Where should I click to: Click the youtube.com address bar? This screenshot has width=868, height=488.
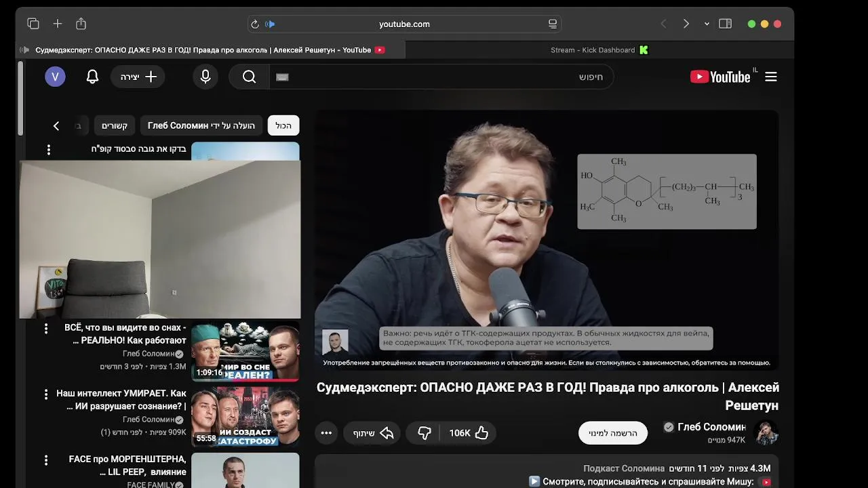click(x=404, y=24)
